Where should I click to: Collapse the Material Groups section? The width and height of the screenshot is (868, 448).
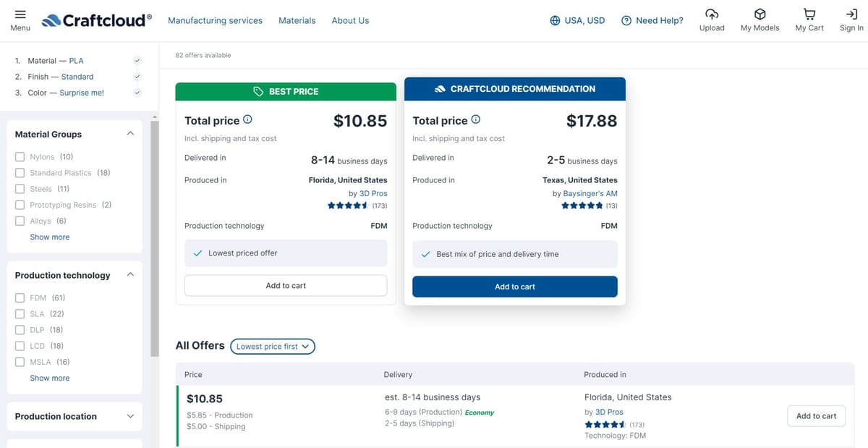[130, 134]
